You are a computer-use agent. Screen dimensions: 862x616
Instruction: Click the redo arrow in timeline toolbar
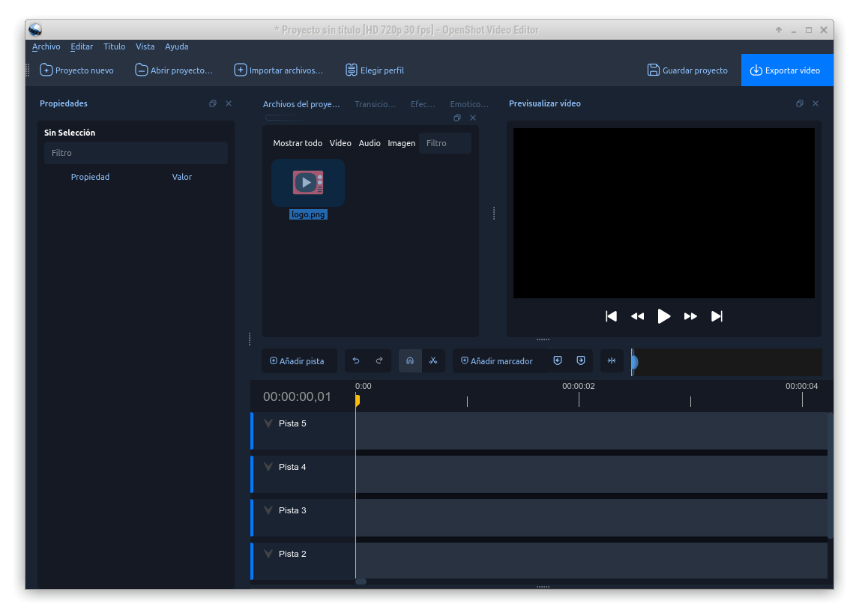point(379,361)
